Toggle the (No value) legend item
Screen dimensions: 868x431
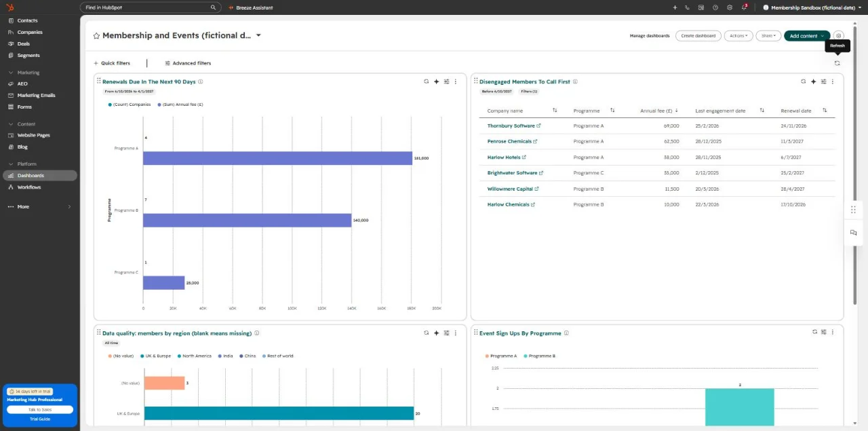pyautogui.click(x=122, y=356)
